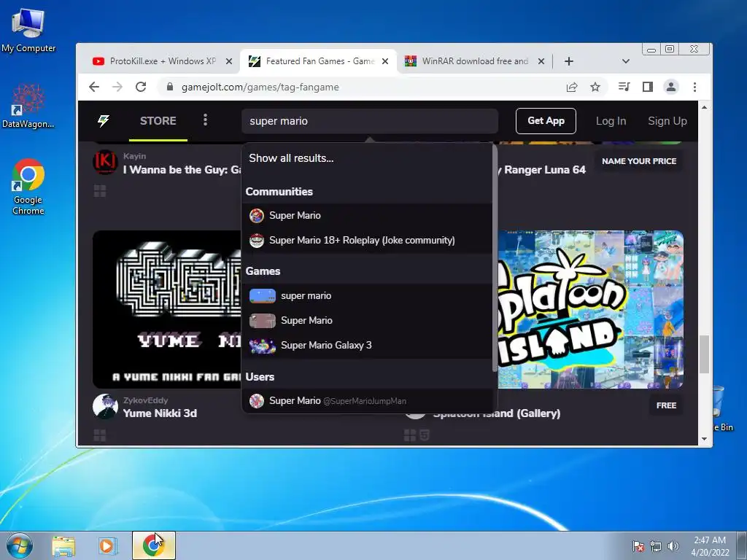This screenshot has height=560, width=747.
Task: Open user Super Mario @SuperMarioJumpMan
Action: tap(367, 400)
